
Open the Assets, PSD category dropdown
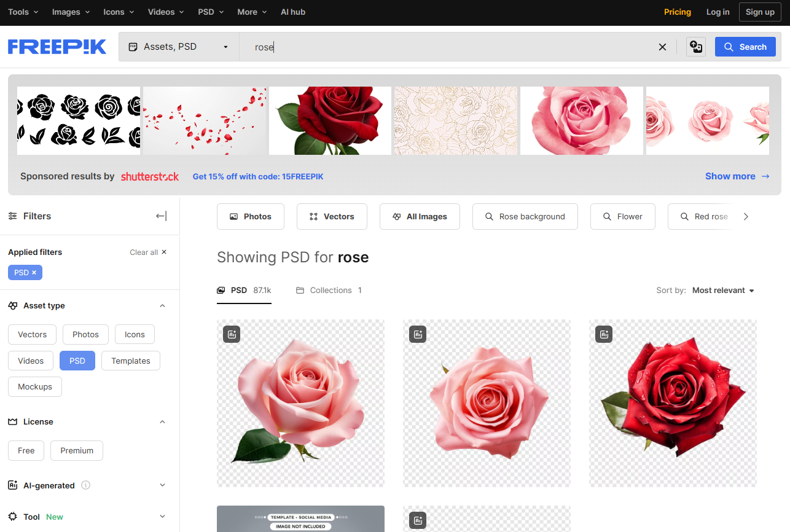(x=179, y=47)
